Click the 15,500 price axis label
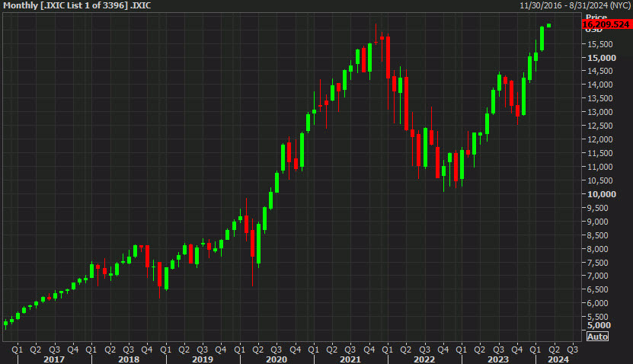 click(x=600, y=44)
